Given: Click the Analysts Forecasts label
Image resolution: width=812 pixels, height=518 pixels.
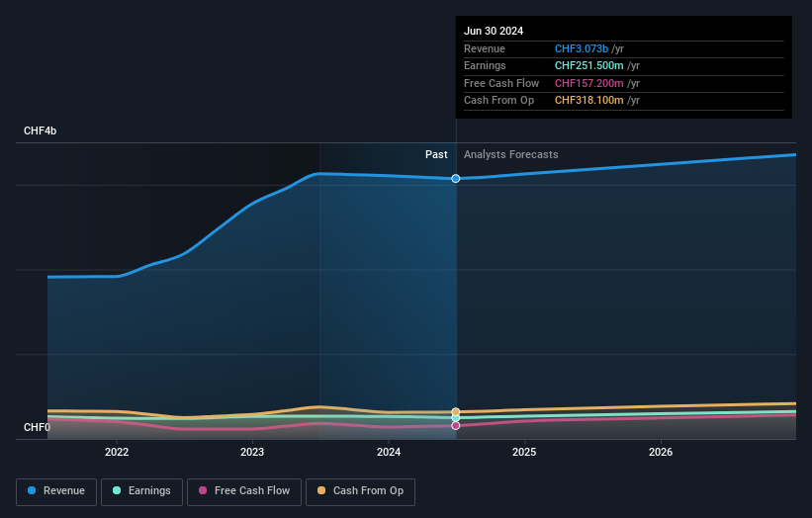Looking at the screenshot, I should point(510,154).
